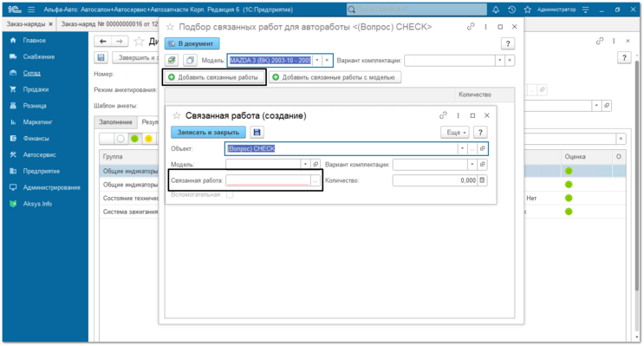
Task: Open notifications bell icon in title bar
Action: (496, 10)
